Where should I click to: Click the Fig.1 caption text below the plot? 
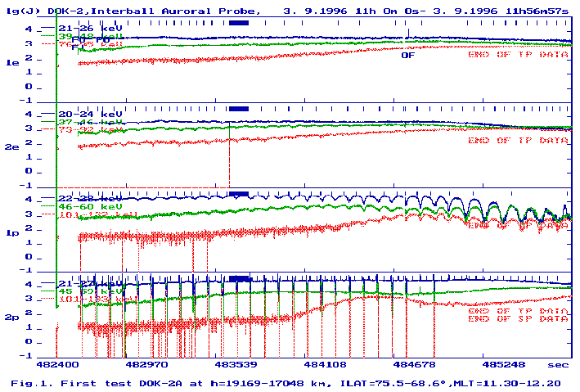tap(286, 382)
